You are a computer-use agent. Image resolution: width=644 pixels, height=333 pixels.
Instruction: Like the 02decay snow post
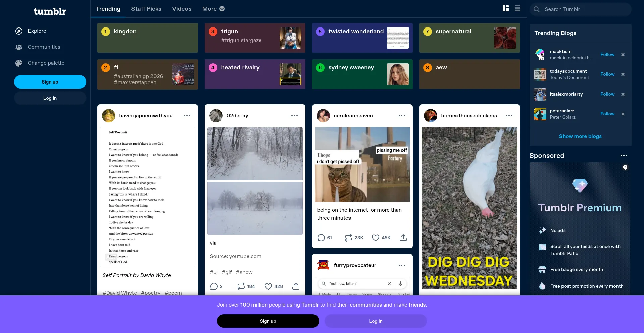tap(274, 286)
